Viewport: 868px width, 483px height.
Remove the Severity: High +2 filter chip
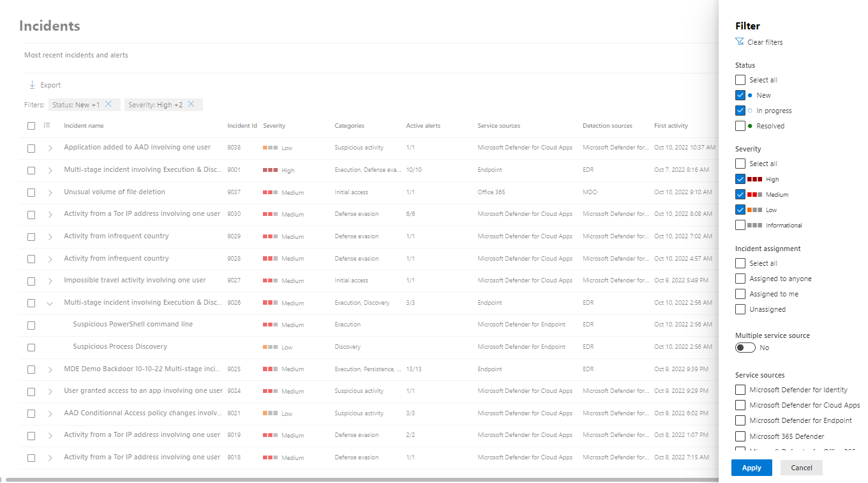pos(191,104)
